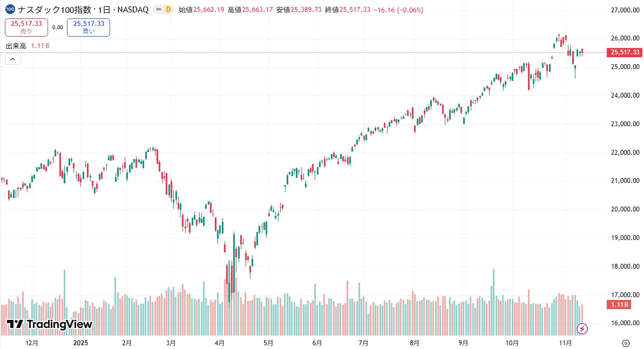Screen dimensions: 644x349
Task: Click the orange D delayed-data badge
Action: point(168,10)
